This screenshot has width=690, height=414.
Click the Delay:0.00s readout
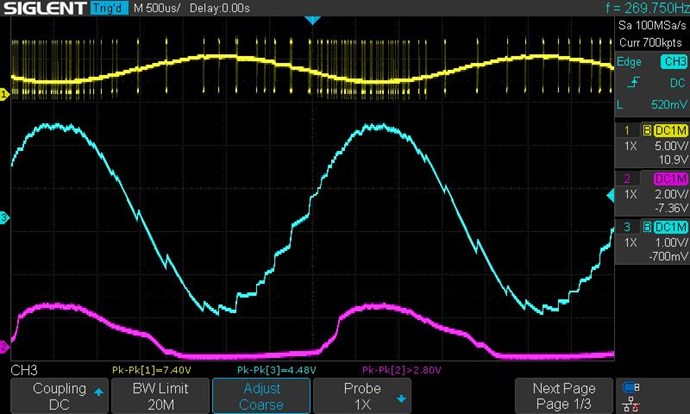(219, 8)
